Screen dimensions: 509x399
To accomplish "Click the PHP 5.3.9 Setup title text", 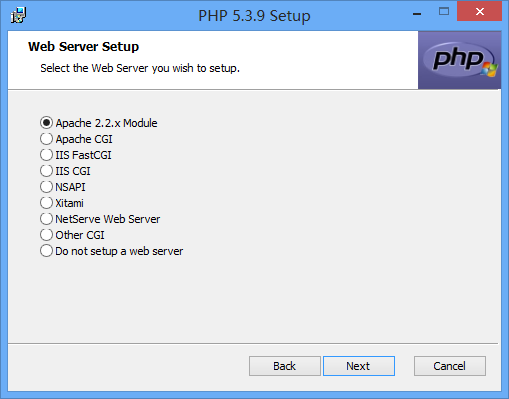I will [254, 16].
